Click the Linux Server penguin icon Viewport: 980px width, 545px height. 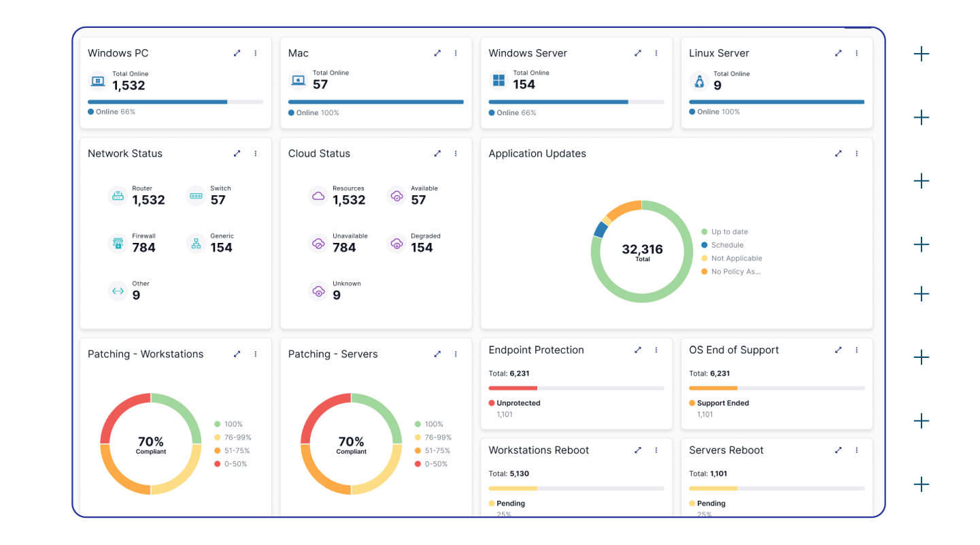point(698,82)
